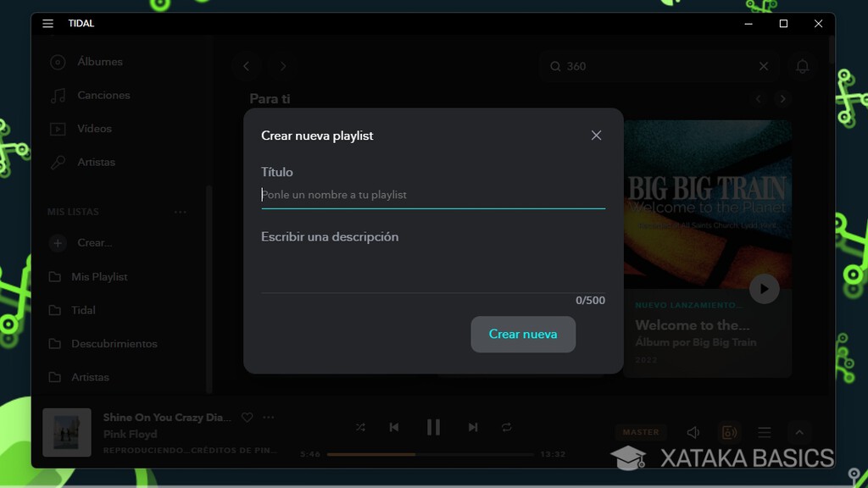Open the Welcome to the... album title
Image resolution: width=868 pixels, height=488 pixels.
[x=692, y=324]
